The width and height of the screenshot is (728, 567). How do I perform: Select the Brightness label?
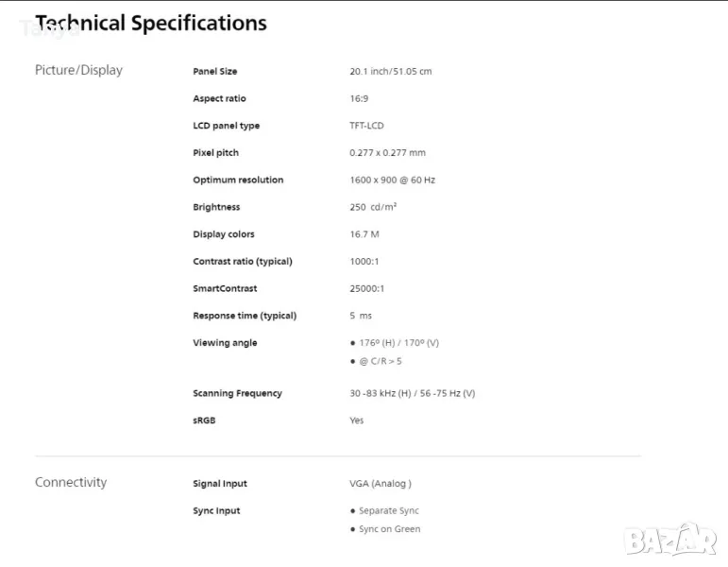216,207
